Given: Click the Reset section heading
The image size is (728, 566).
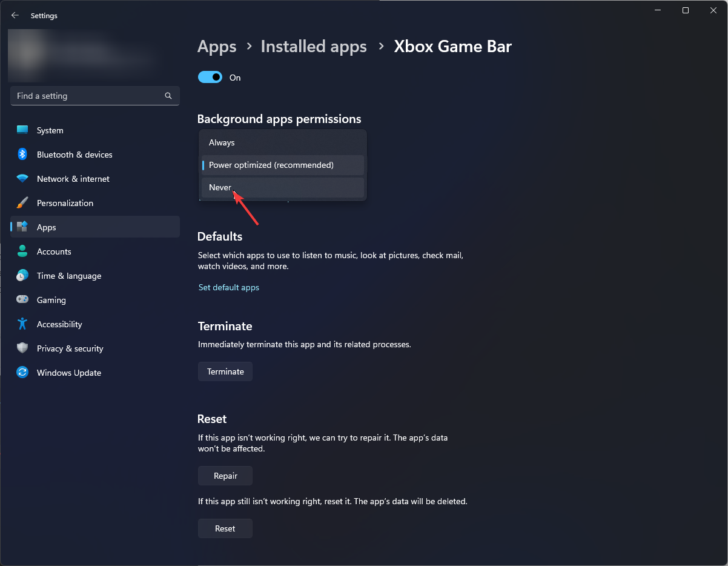Looking at the screenshot, I should pyautogui.click(x=212, y=419).
